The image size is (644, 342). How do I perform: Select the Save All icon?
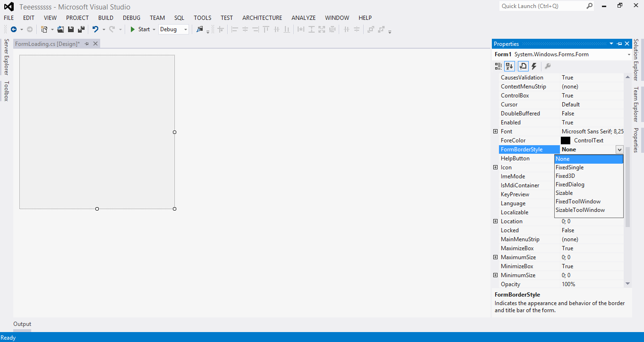click(x=80, y=29)
